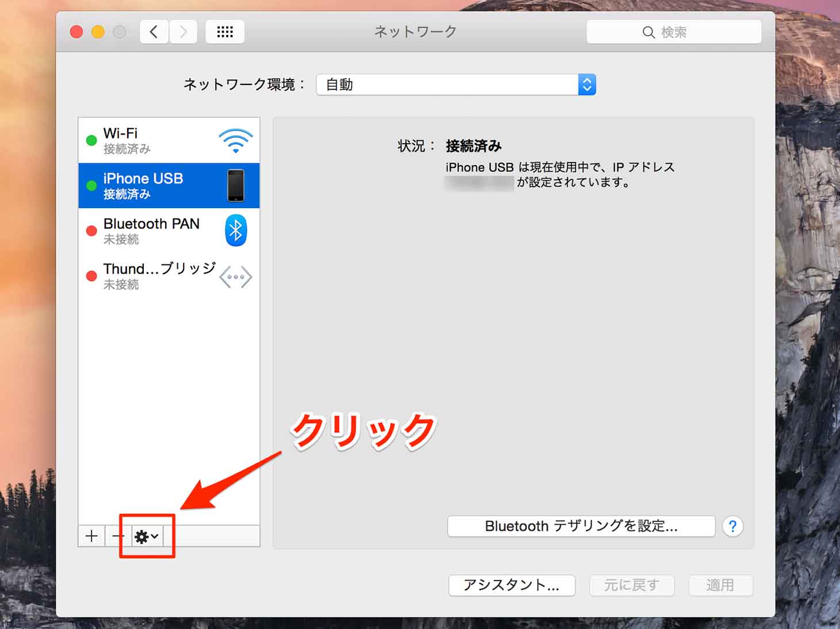
Task: Open the アシスタント… button
Action: click(512, 585)
